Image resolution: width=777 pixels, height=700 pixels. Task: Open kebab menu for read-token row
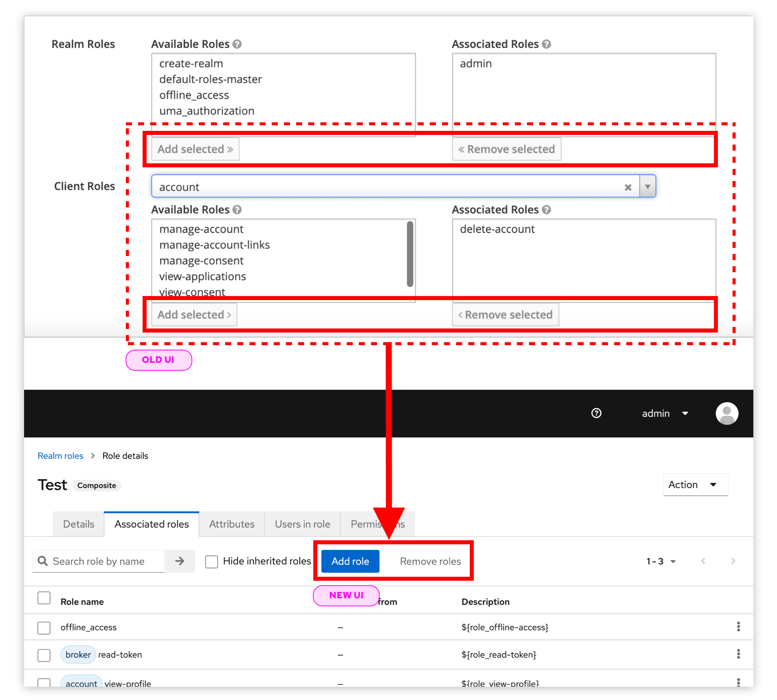pos(738,654)
